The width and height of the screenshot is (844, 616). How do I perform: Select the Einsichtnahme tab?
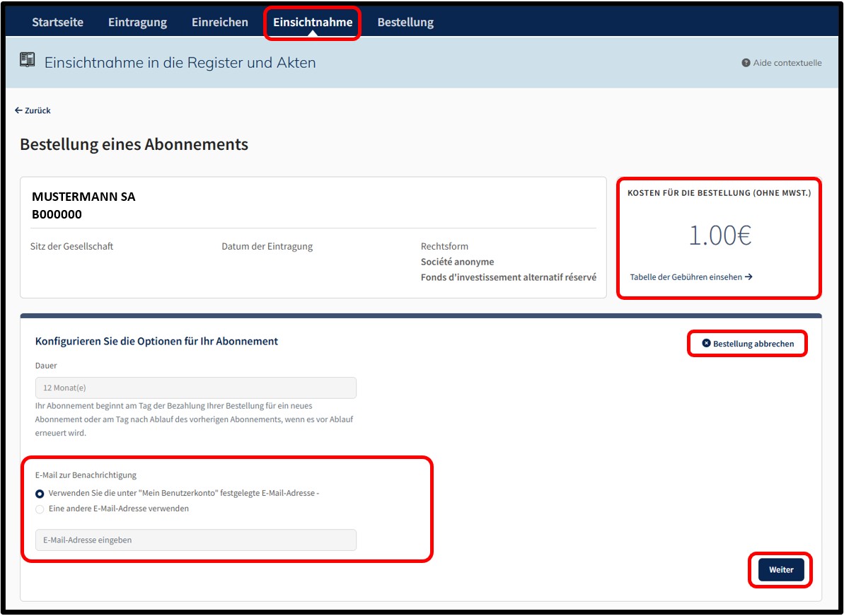(x=313, y=22)
